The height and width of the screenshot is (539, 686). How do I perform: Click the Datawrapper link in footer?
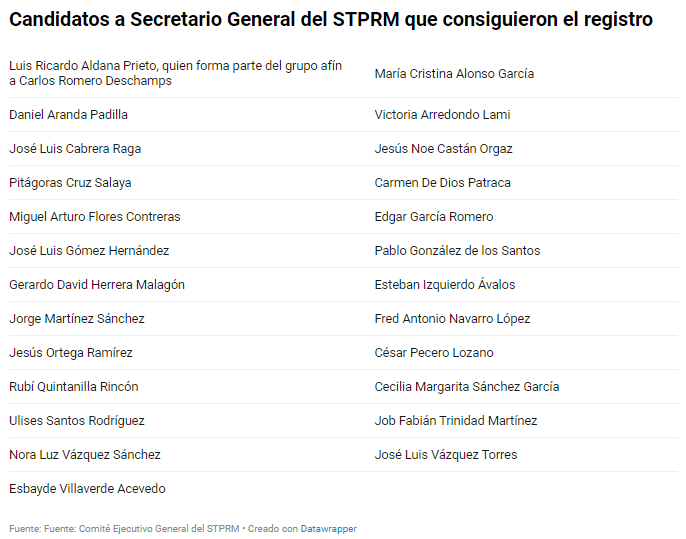click(329, 528)
